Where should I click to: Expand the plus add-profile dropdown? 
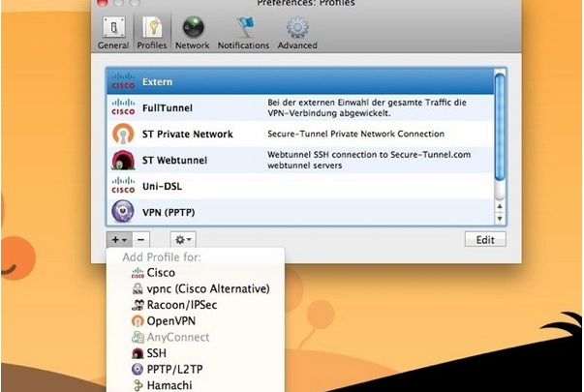click(116, 238)
